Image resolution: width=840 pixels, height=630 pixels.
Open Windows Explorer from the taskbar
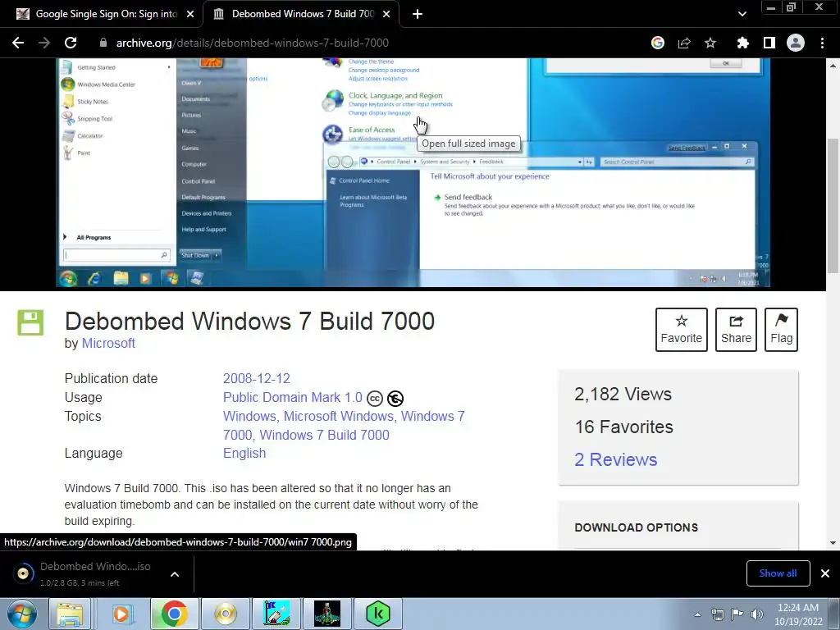pos(70,614)
